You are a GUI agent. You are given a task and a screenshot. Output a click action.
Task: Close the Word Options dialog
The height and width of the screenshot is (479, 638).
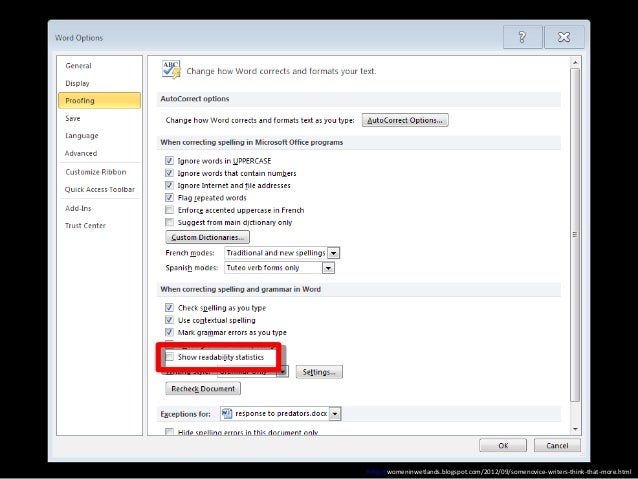click(564, 37)
